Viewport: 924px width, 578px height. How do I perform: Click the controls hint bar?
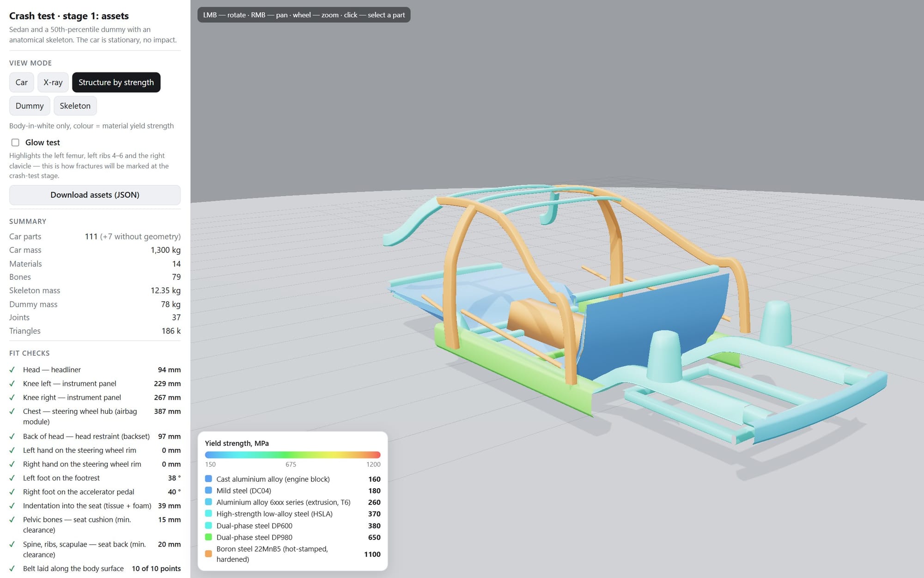[304, 15]
